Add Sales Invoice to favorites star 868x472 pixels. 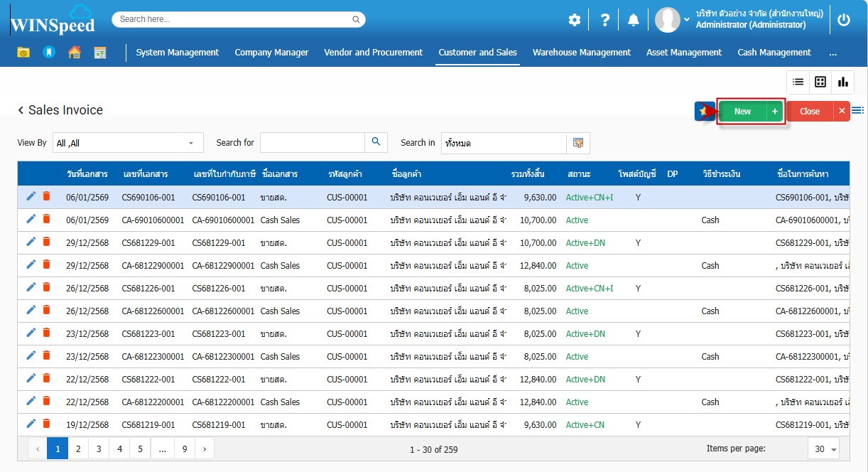703,112
